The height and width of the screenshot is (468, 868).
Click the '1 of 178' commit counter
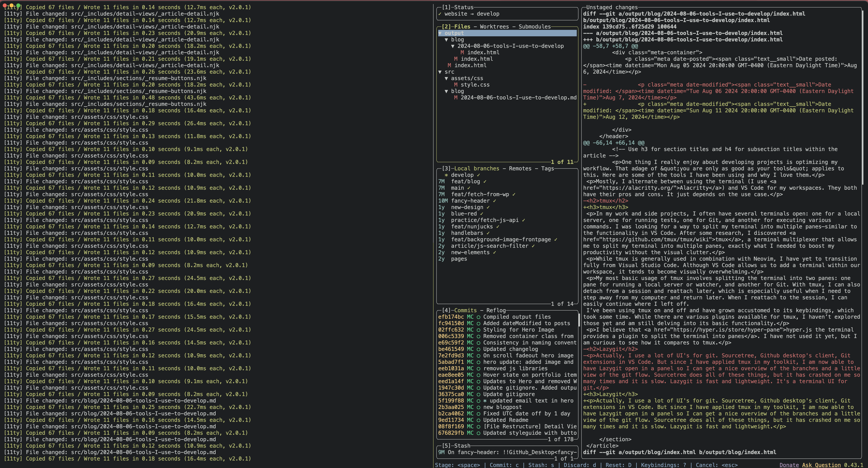pyautogui.click(x=560, y=439)
